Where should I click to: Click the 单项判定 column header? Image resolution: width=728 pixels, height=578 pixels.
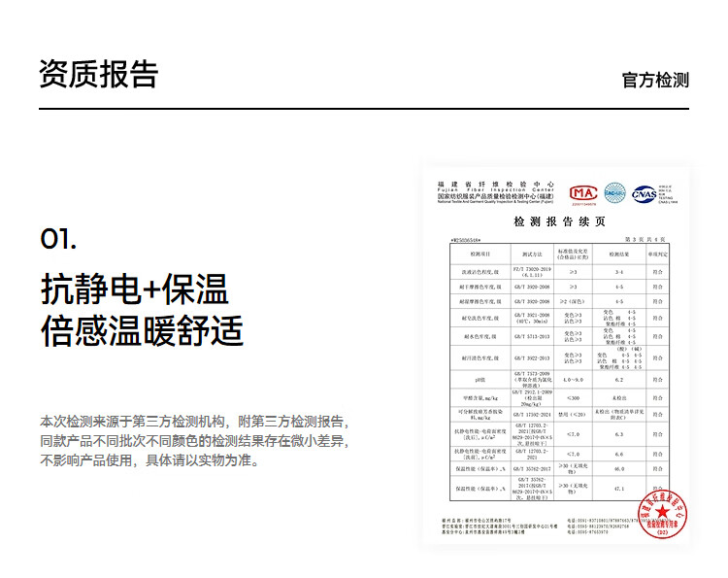pyautogui.click(x=657, y=255)
